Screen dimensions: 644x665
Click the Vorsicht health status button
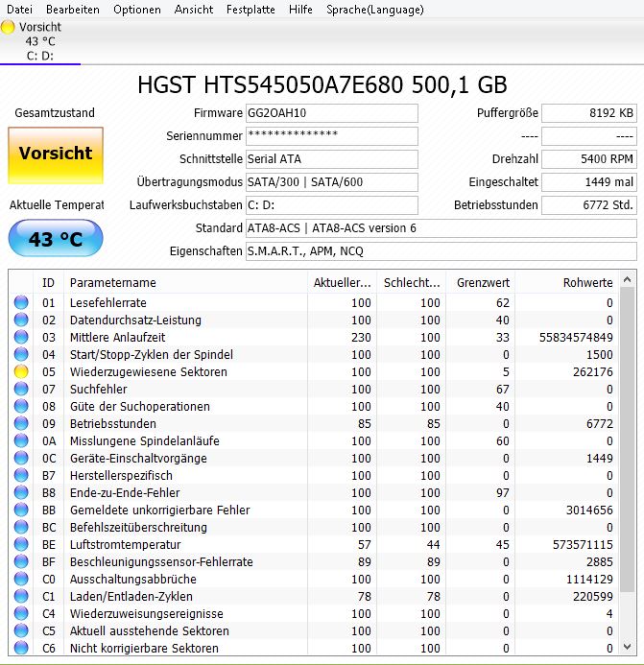56,155
